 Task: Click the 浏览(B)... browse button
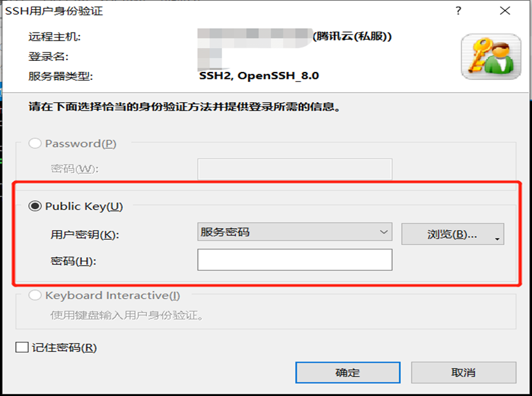click(x=452, y=234)
